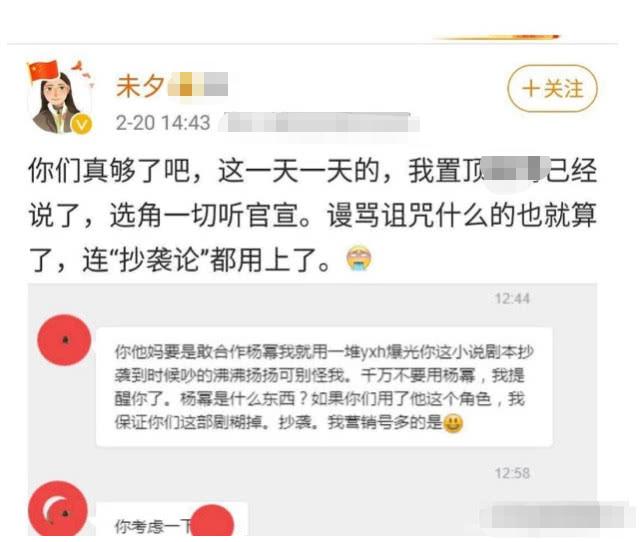Open the embedded chat screenshot image

click(312, 409)
